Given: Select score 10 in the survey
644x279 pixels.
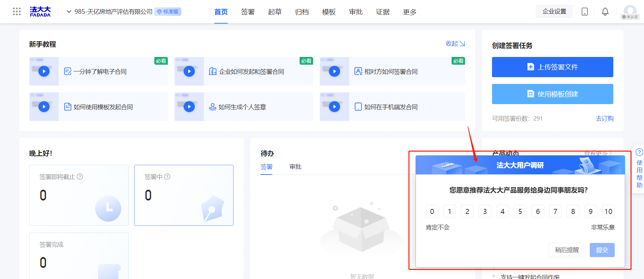Looking at the screenshot, I should tap(608, 211).
